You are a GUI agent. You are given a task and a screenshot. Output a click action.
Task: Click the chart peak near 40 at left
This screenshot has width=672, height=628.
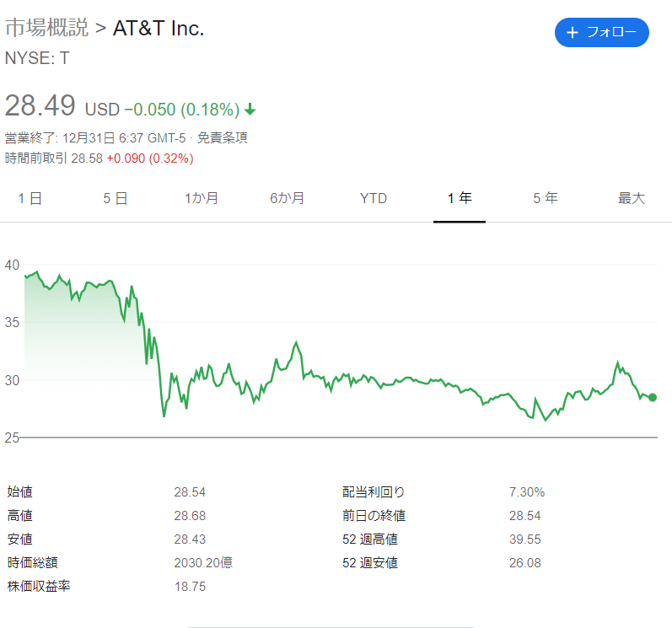coord(37,271)
